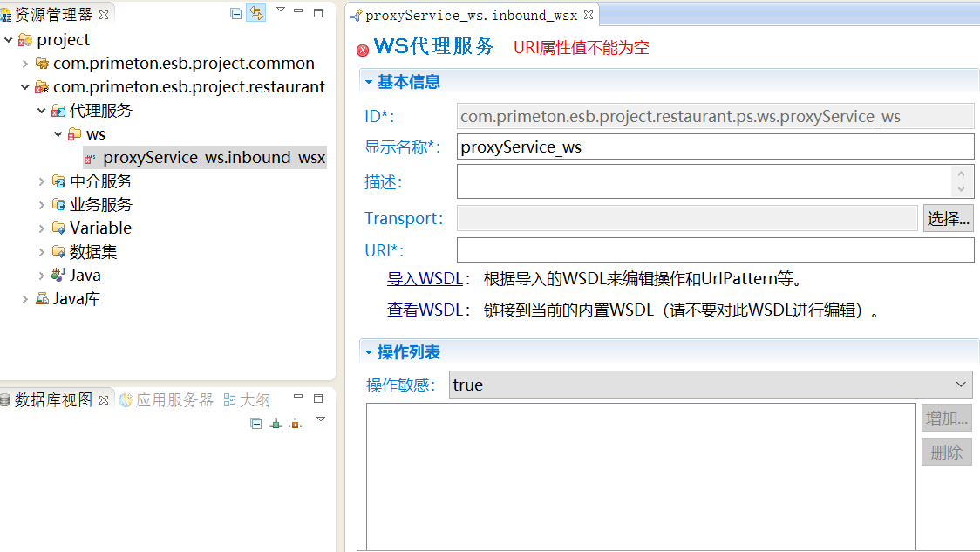Switch to the 大纲 tab

(247, 399)
